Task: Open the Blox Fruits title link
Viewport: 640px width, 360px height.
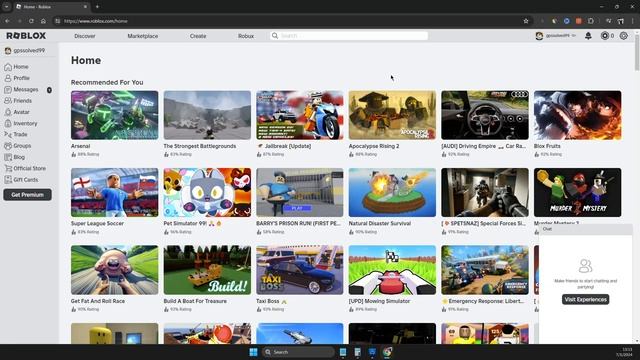Action: point(547,146)
